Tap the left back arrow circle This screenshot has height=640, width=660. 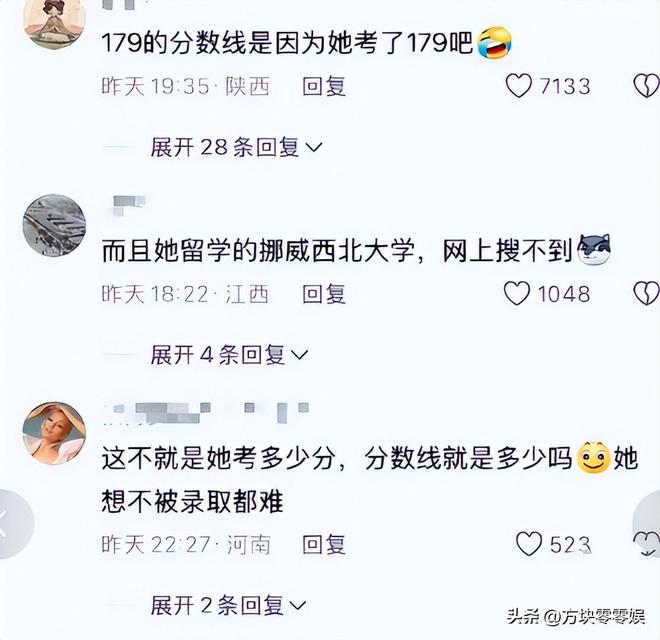[15, 524]
